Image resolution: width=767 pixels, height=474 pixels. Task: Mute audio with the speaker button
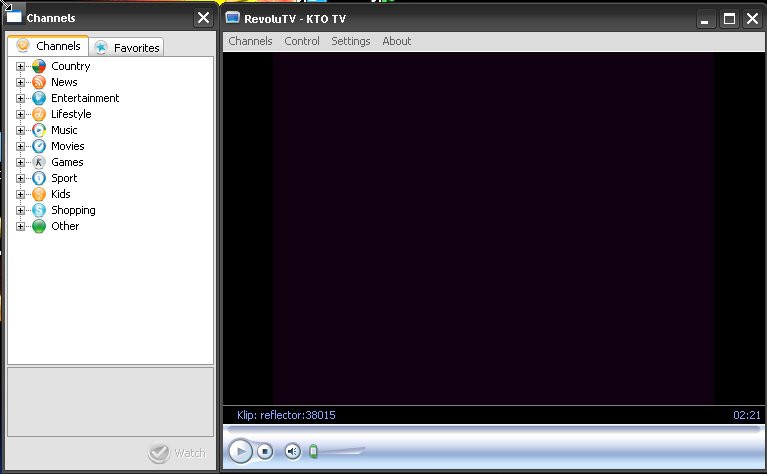(x=293, y=451)
